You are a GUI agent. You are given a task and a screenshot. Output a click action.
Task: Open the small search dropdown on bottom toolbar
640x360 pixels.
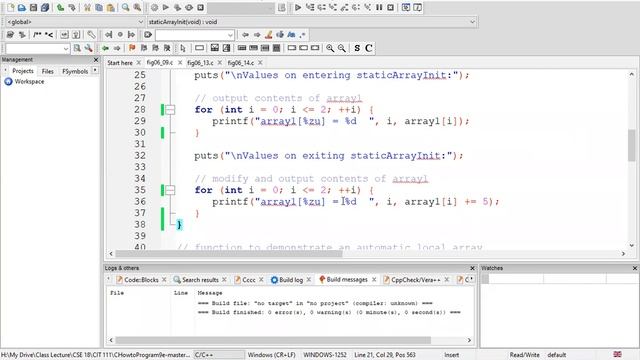point(38,48)
